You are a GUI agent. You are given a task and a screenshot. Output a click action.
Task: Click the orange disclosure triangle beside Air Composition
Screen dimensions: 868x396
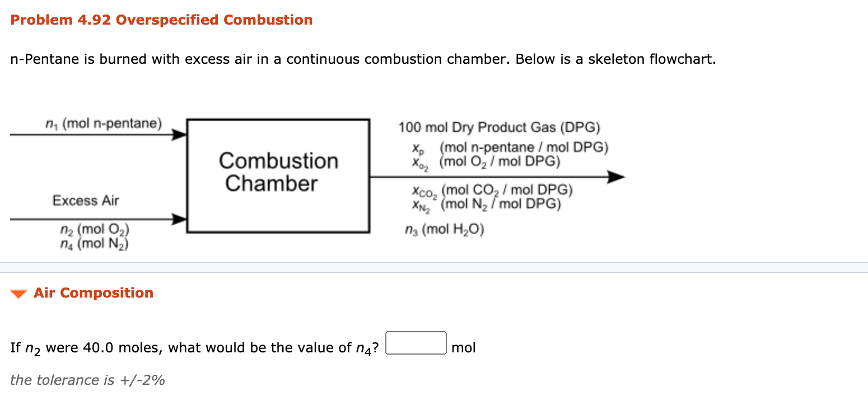(19, 292)
